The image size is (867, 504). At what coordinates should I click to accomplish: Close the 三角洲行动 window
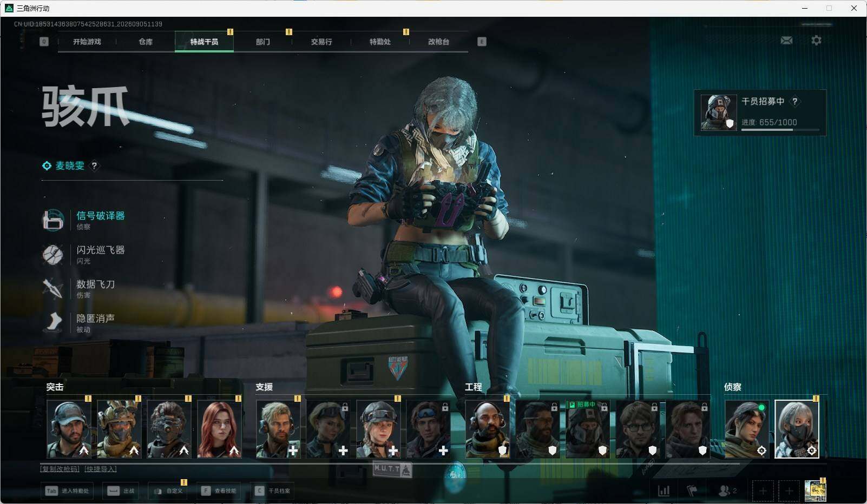tap(854, 8)
